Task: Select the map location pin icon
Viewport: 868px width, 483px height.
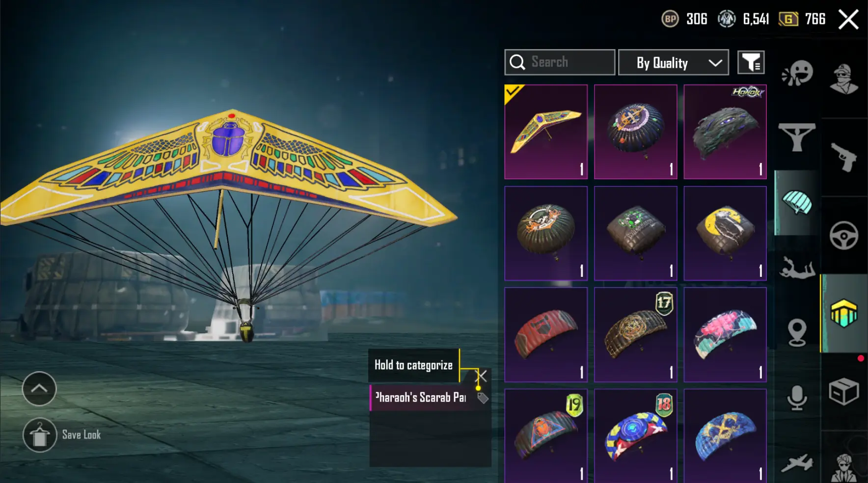Action: [797, 332]
